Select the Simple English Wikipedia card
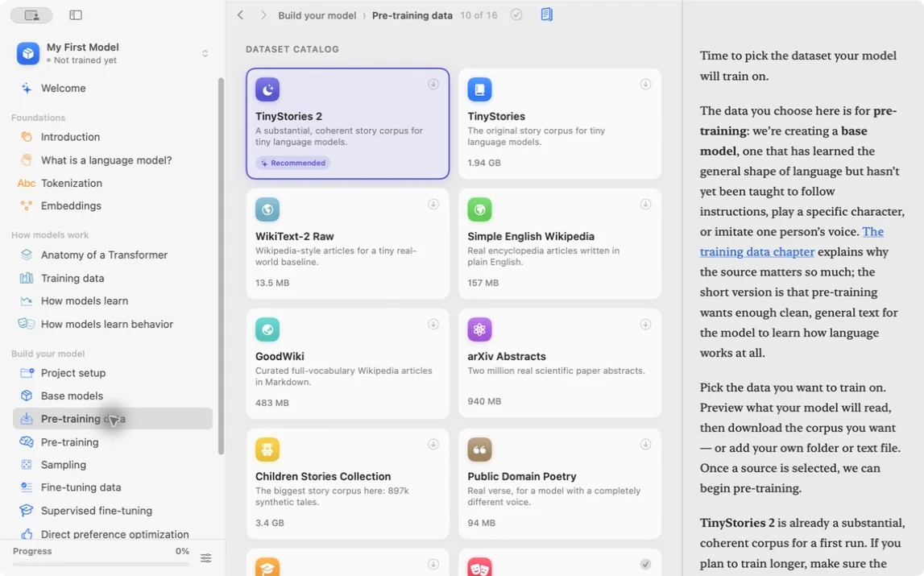Viewport: 924px width, 576px height. tap(560, 243)
